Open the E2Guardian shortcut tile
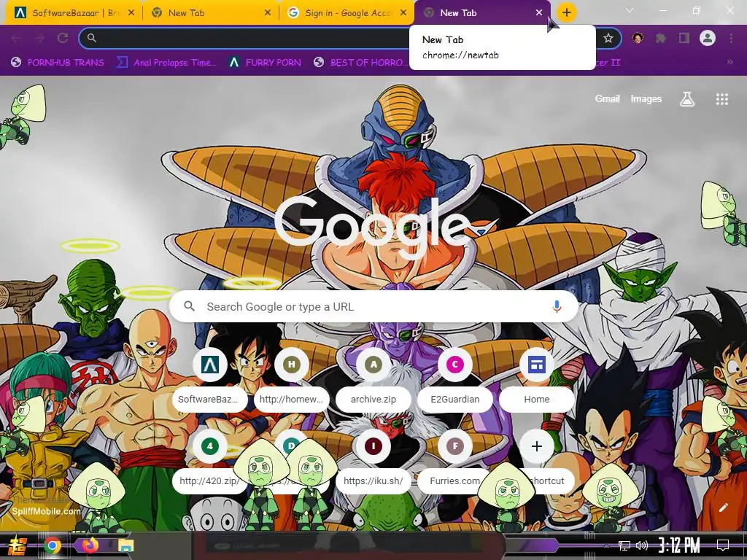747x560 pixels. click(x=455, y=379)
